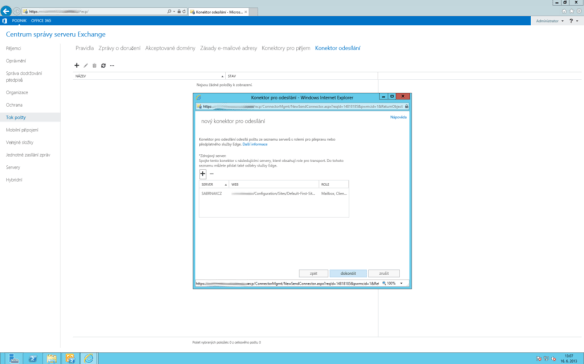584x364 pixels.
Task: Sort by the SERVER column in the dialog
Action: tap(214, 184)
